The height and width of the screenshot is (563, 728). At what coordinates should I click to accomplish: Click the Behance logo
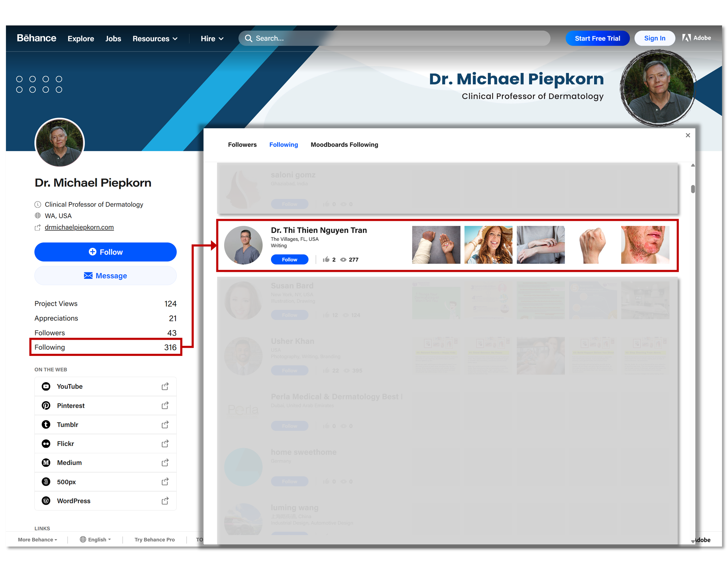(x=36, y=38)
